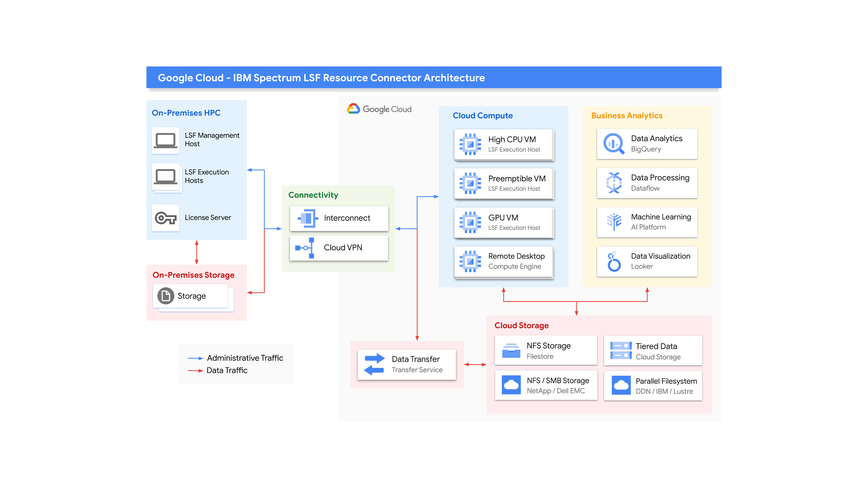868x488 pixels.
Task: Click the NetApp / Dell EMC subtitle
Action: click(556, 391)
